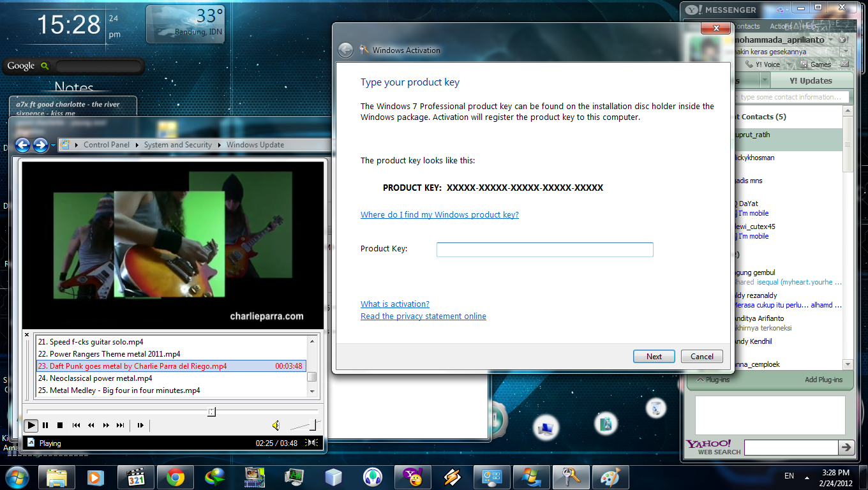Click the Yahoo web search arrow button
Image resolution: width=868 pixels, height=490 pixels.
coord(846,447)
